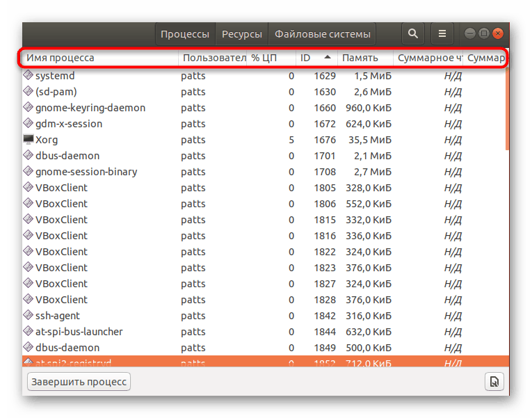This screenshot has height=418, width=532.
Task: Sort by % ЦП column header
Action: (x=271, y=58)
